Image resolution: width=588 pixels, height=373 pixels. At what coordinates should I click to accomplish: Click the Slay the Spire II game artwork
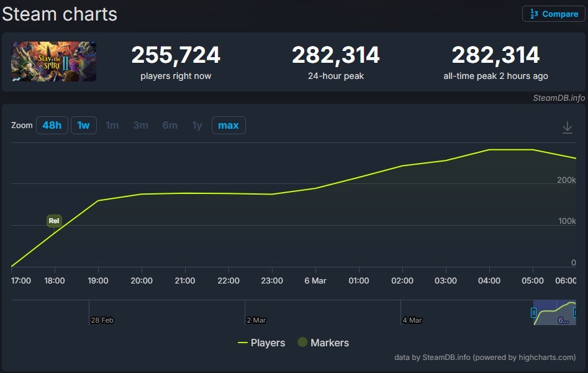click(53, 62)
